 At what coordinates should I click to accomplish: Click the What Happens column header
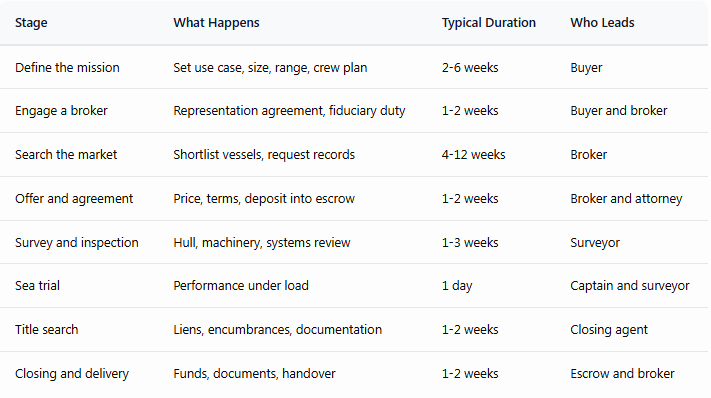coord(216,23)
